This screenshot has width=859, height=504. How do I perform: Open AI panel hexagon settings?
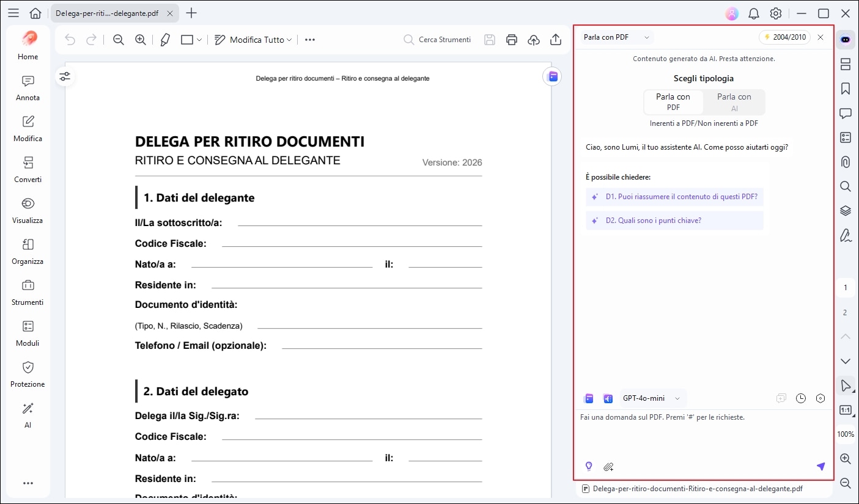(x=820, y=398)
